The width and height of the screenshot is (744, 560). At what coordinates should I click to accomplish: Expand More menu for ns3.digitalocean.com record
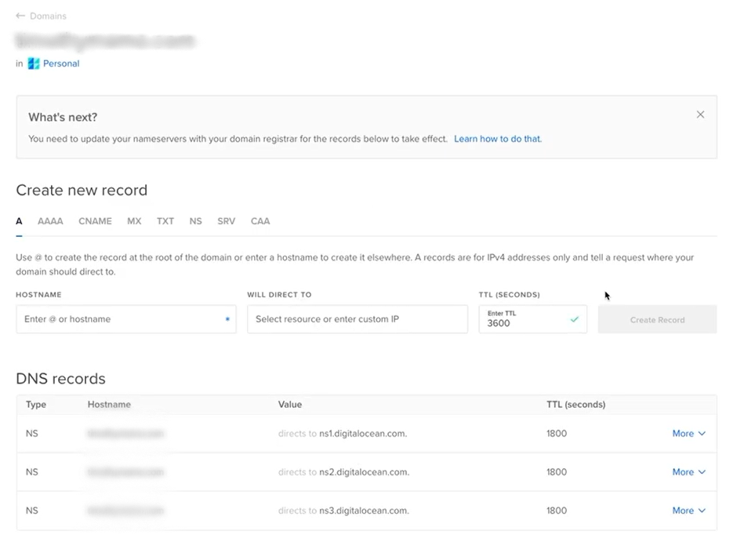tap(688, 511)
